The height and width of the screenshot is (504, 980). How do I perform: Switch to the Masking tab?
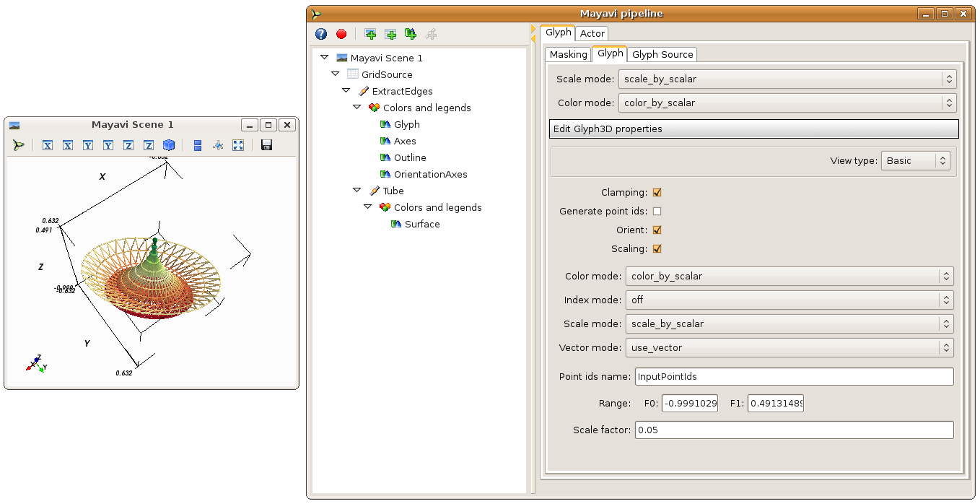pos(569,54)
